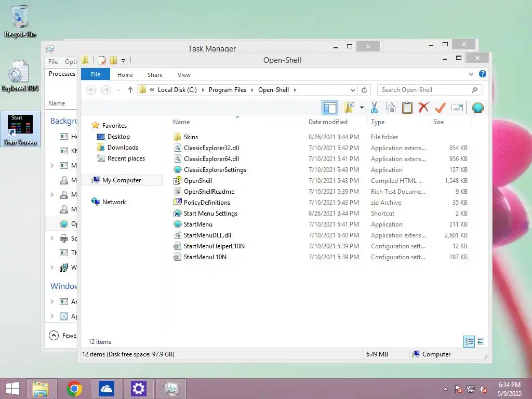This screenshot has height=399, width=532.
Task: Sort files by the Name column
Action: (x=181, y=122)
